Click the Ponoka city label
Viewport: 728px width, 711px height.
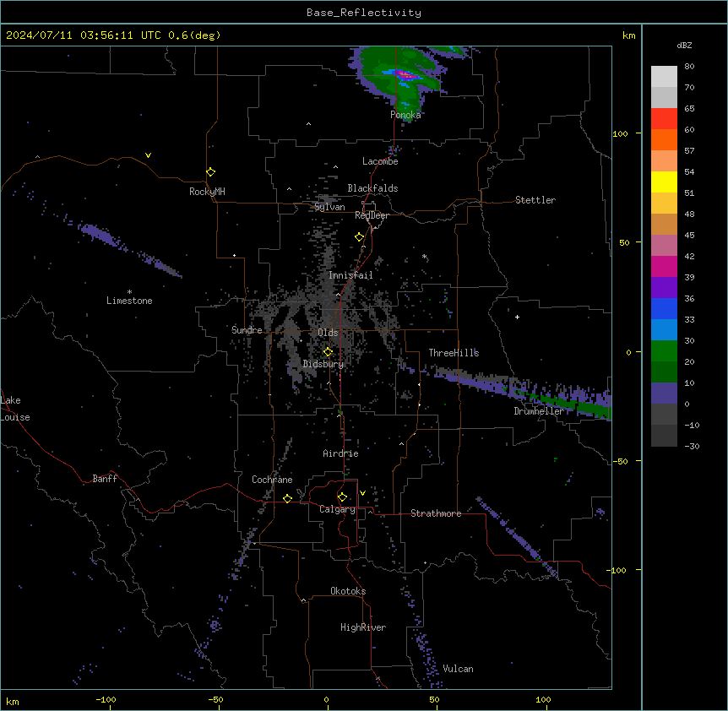[405, 115]
